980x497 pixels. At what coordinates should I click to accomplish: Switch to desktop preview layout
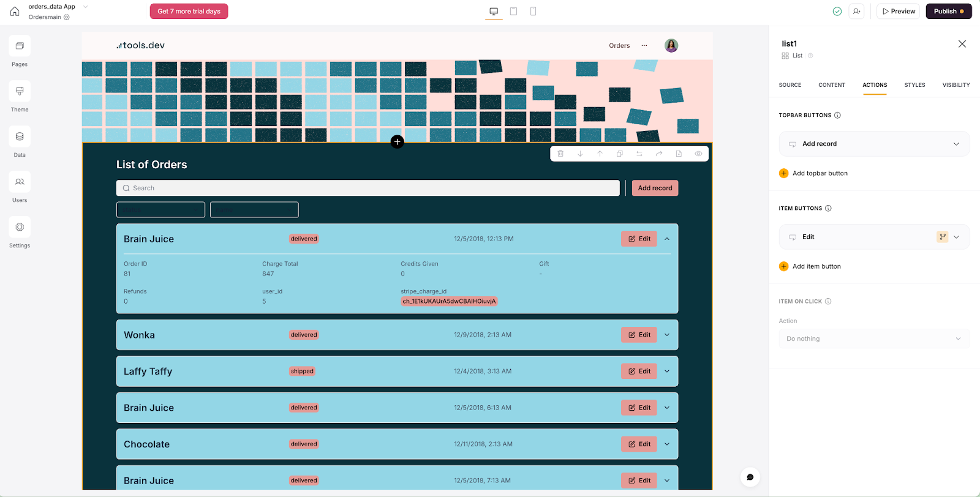pos(494,11)
